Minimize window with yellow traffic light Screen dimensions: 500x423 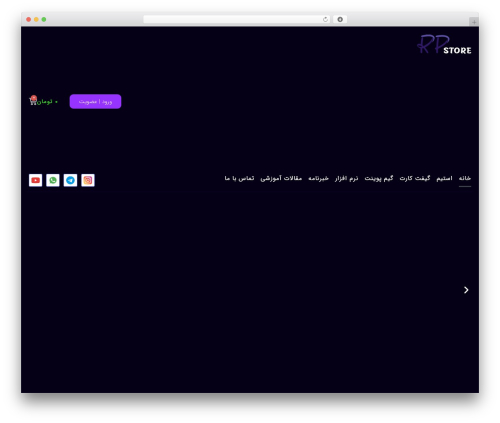click(36, 19)
